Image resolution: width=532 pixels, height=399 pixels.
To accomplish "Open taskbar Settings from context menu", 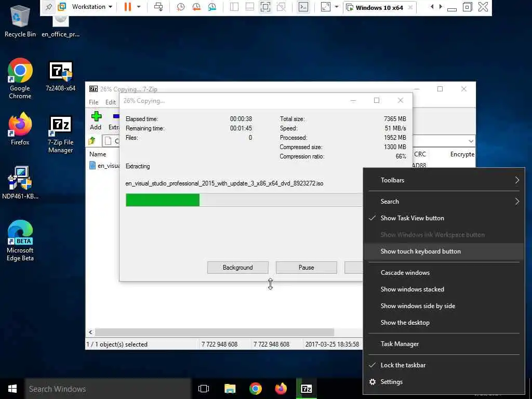I will click(x=444, y=382).
